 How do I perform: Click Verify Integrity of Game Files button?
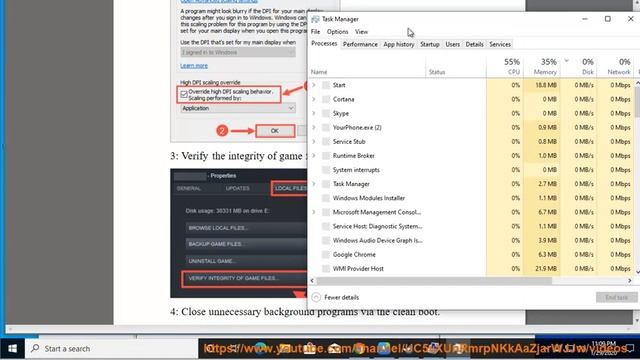click(244, 278)
